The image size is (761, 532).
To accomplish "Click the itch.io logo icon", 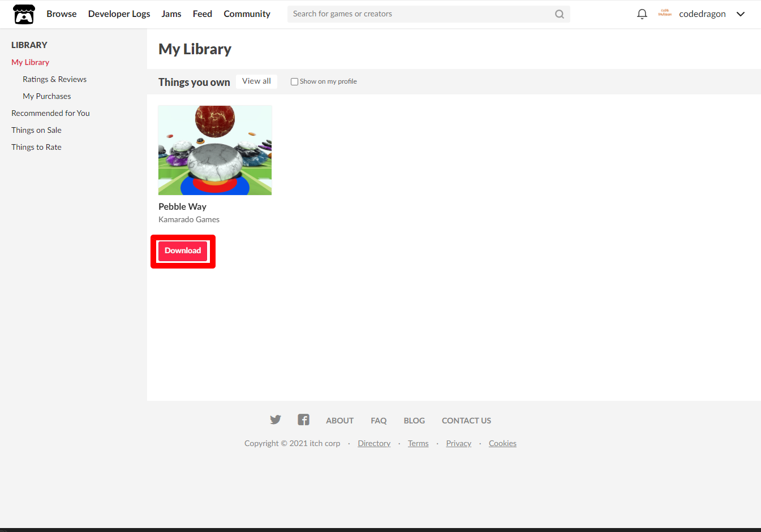I will click(24, 14).
